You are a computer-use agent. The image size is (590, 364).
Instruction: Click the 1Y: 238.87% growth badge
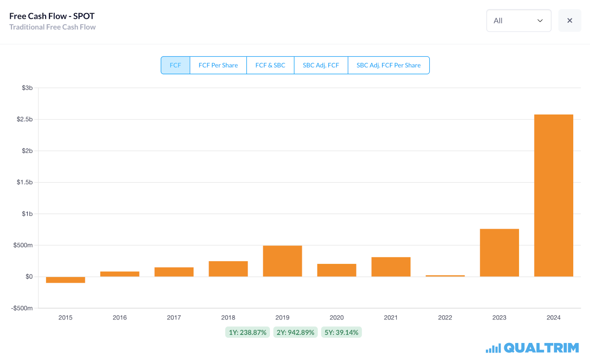coord(247,332)
